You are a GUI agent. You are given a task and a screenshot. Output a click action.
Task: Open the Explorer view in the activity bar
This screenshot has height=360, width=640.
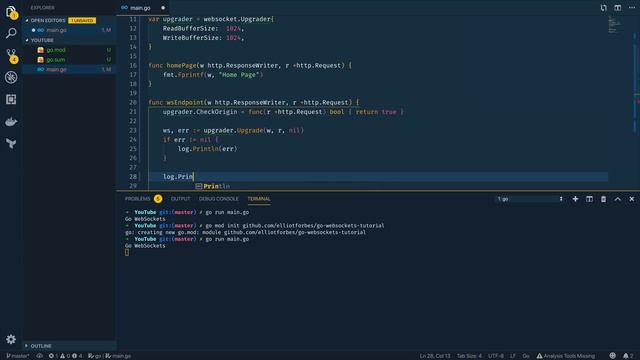pos(11,11)
